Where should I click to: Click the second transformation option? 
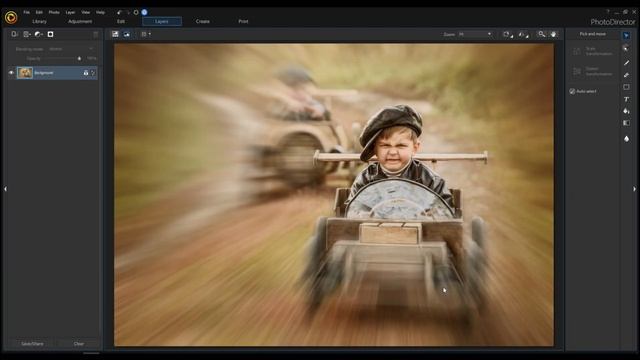(x=593, y=71)
